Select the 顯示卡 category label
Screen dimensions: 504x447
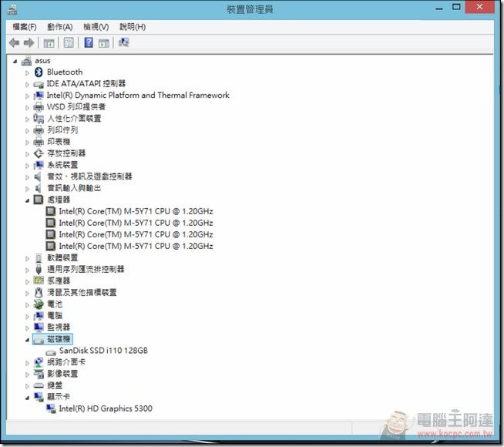click(59, 397)
